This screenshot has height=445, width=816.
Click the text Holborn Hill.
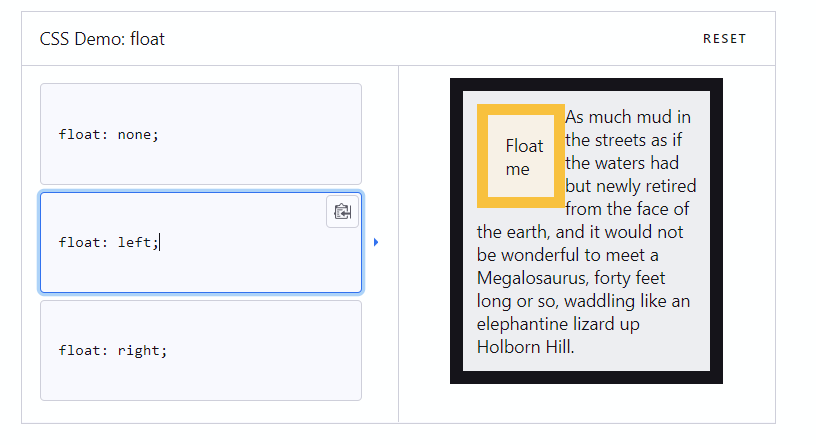point(526,347)
